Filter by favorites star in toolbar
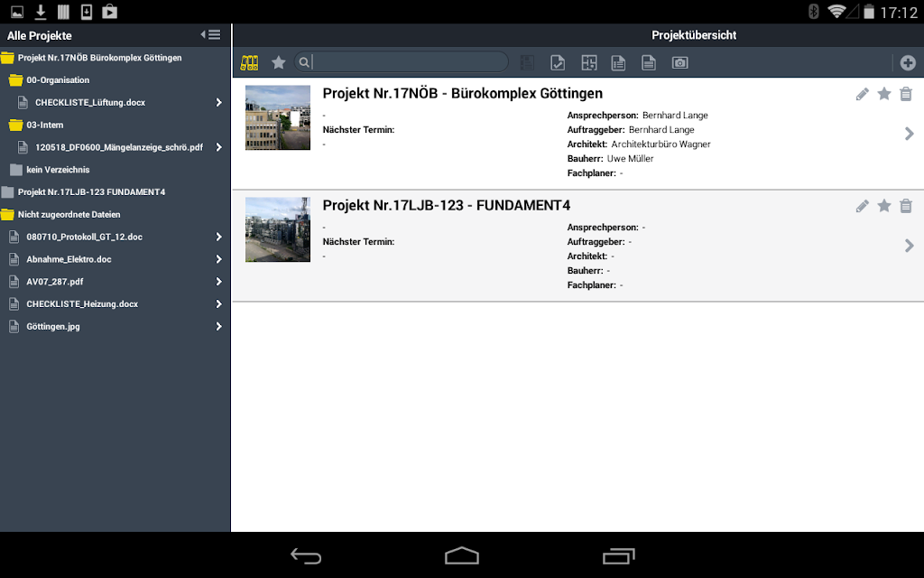 tap(279, 62)
